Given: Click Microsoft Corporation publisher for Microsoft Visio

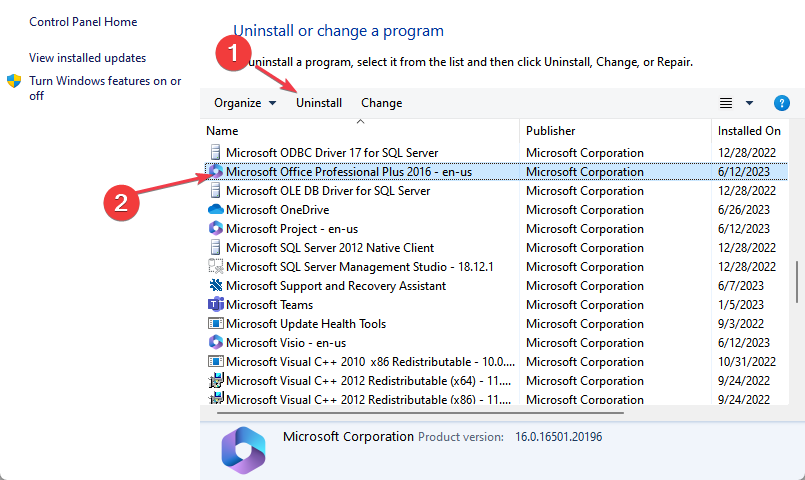Looking at the screenshot, I should coord(585,343).
